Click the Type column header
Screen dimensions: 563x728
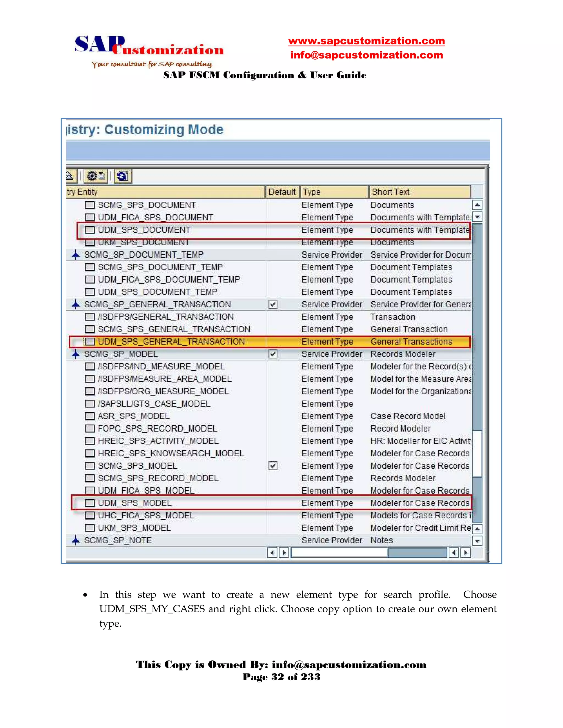[x=334, y=192]
